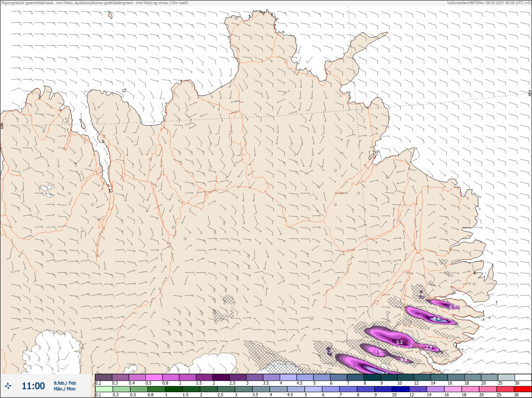The width and height of the screenshot is (532, 398).
Task: Click the 0.3 precipitation value near the south coast
Action: [x=328, y=351]
